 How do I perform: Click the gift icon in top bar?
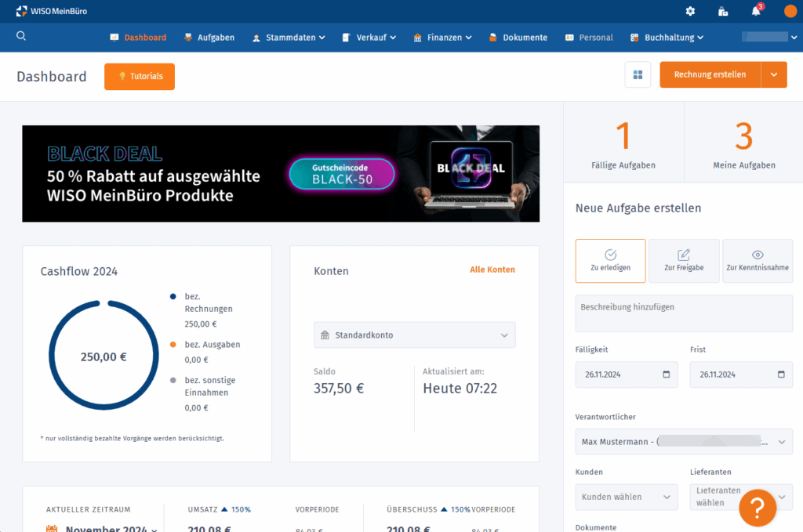[x=723, y=11]
